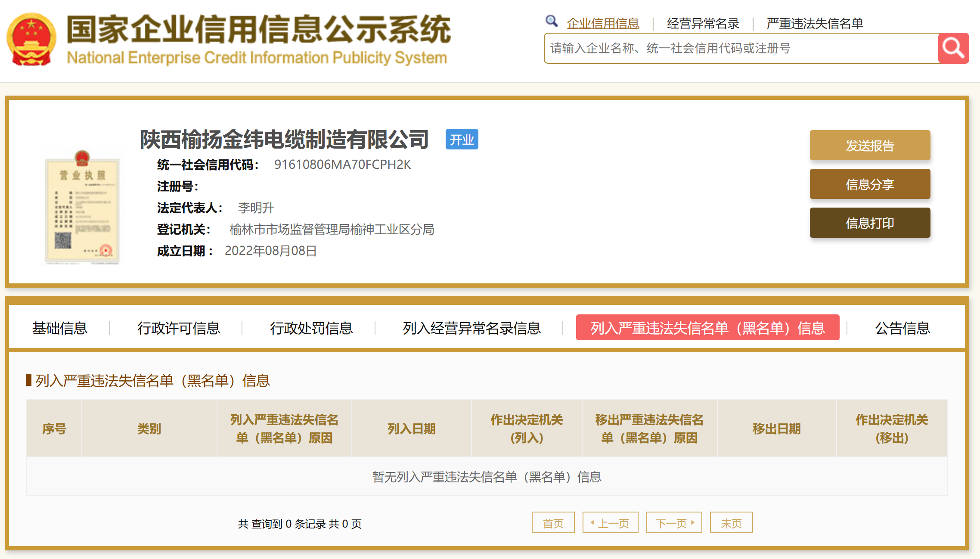Click the red search magnifier button
Screen dimensions: 980x559
tap(953, 48)
